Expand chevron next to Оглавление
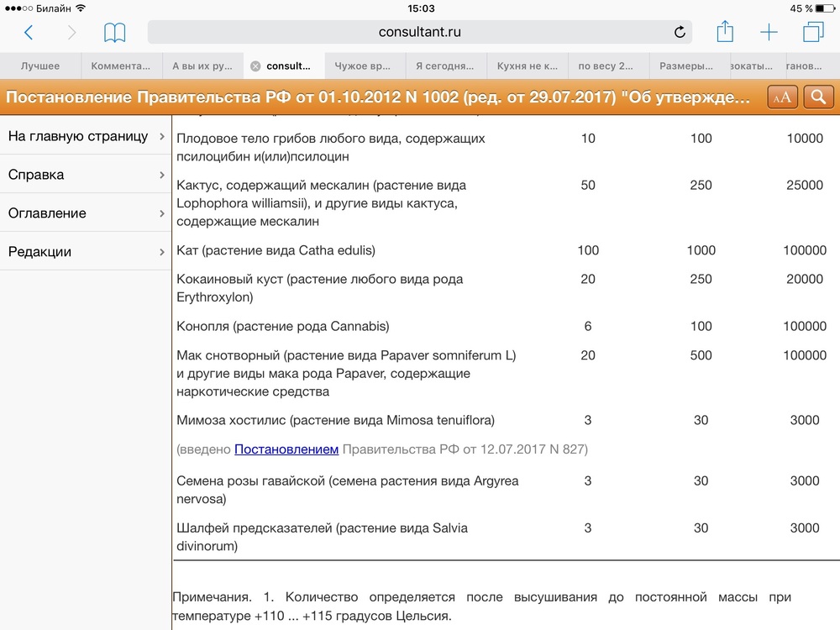The height and width of the screenshot is (630, 840). (162, 213)
